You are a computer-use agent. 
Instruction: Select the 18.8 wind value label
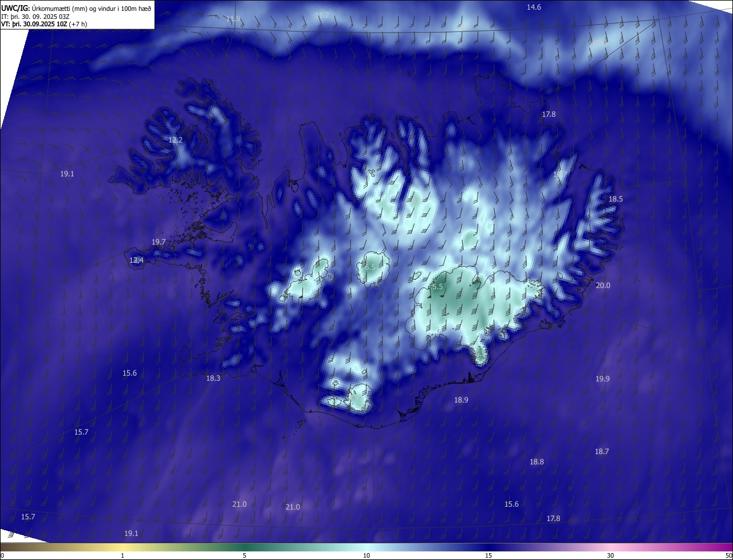(x=537, y=462)
